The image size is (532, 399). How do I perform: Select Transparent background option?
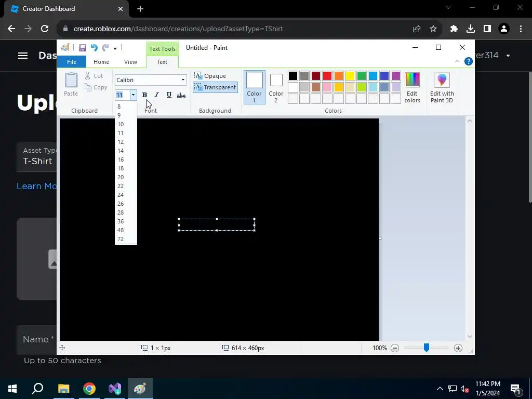click(216, 87)
